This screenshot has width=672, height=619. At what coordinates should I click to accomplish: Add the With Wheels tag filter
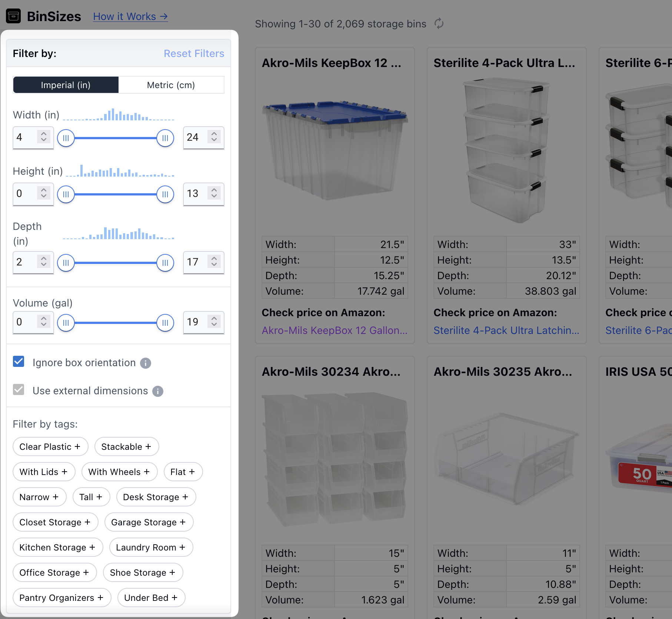pos(119,472)
